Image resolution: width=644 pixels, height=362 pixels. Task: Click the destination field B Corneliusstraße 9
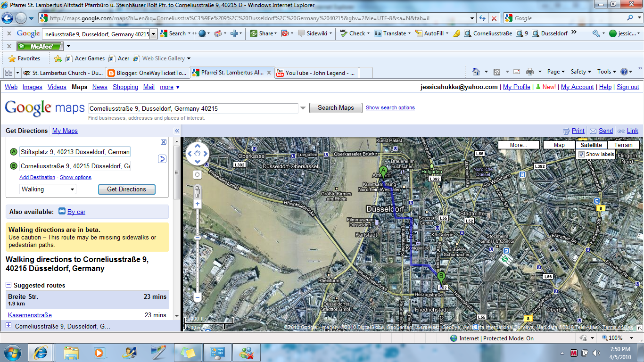[75, 166]
